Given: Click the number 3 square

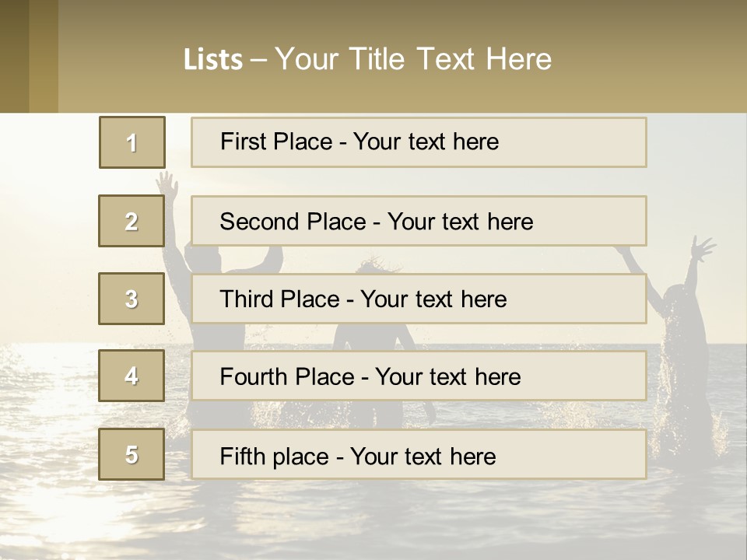Looking at the screenshot, I should [132, 299].
